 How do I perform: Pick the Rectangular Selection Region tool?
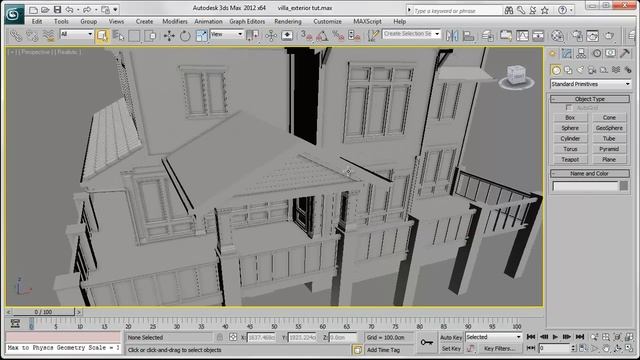(134, 36)
